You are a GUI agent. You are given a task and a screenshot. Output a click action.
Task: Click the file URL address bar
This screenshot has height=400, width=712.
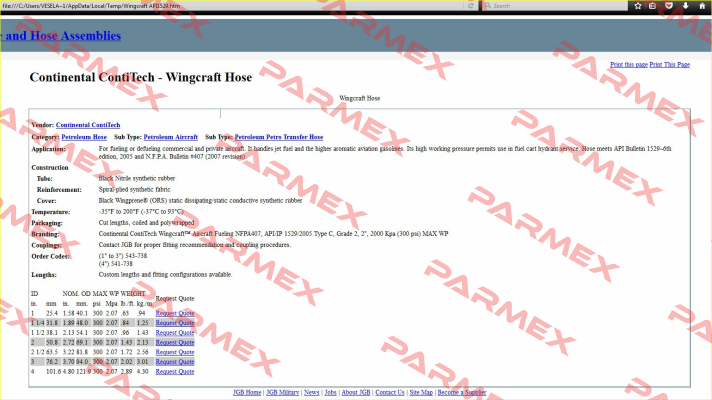tap(232, 5)
